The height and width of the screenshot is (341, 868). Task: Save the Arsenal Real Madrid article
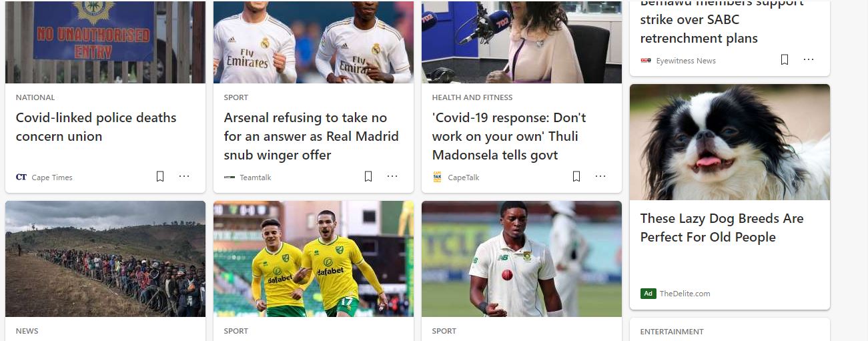(x=368, y=177)
